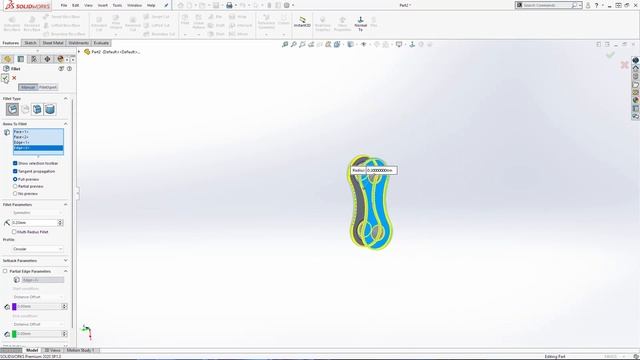Screen dimensions: 640x360
Task: Open the File menu
Action: 64,5
